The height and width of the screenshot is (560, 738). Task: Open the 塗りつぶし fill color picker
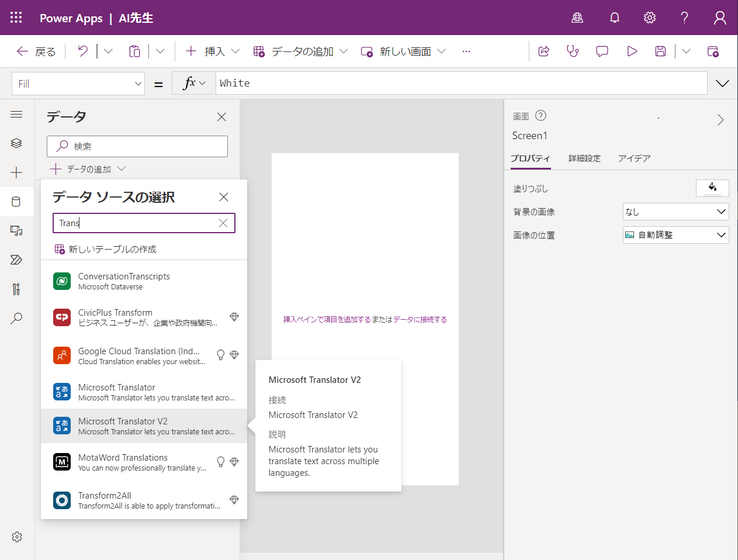712,188
